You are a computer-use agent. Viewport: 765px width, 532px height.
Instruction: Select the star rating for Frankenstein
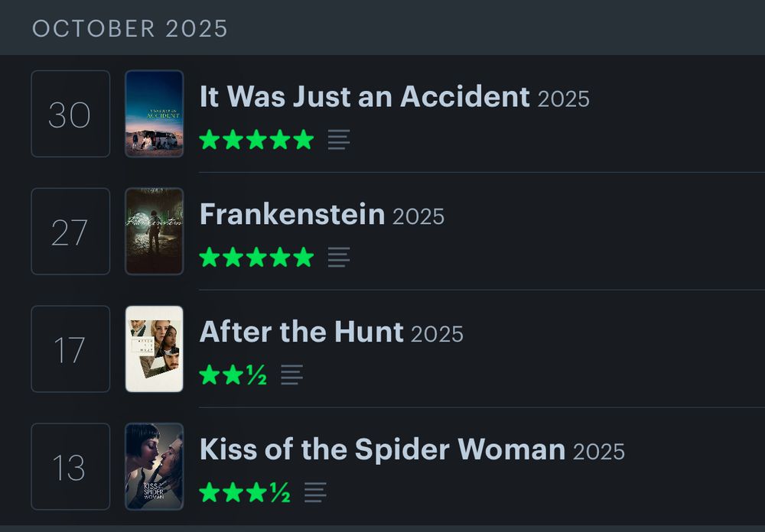coord(256,257)
